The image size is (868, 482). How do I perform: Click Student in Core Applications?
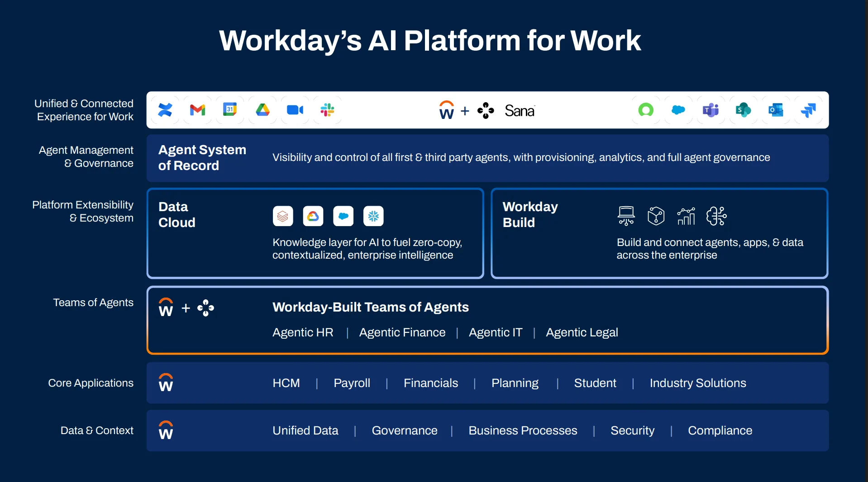(595, 383)
